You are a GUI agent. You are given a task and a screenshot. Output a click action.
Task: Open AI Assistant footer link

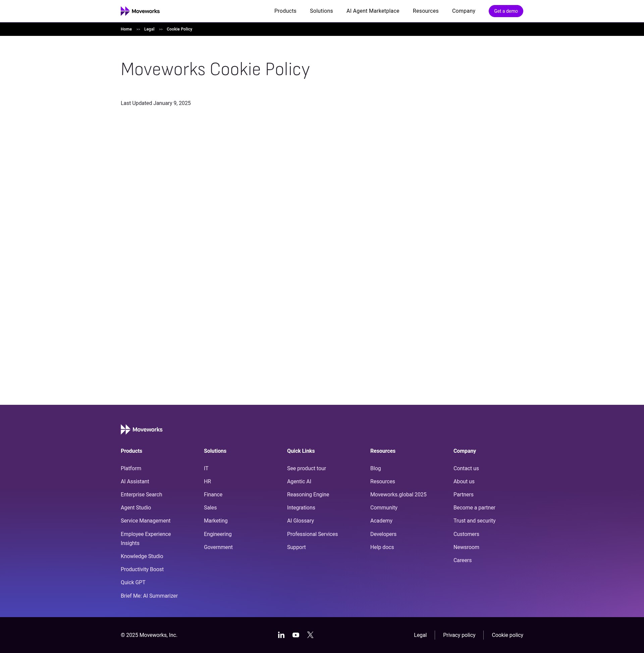135,482
